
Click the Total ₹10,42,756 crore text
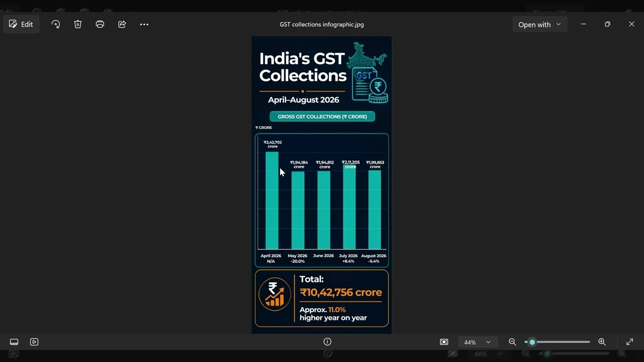pos(341,287)
